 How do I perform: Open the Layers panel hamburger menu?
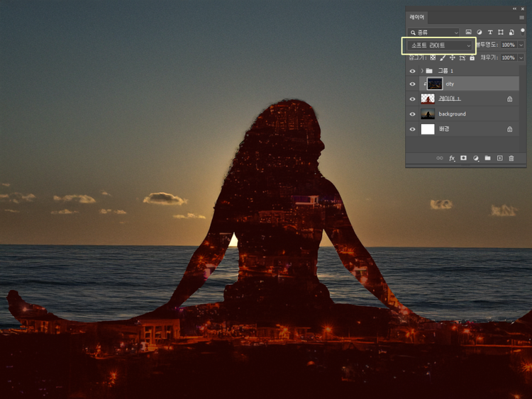(522, 17)
